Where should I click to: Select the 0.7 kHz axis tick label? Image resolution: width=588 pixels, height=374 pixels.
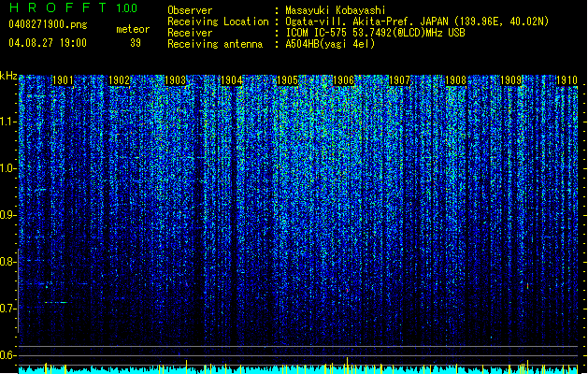coord(7,309)
